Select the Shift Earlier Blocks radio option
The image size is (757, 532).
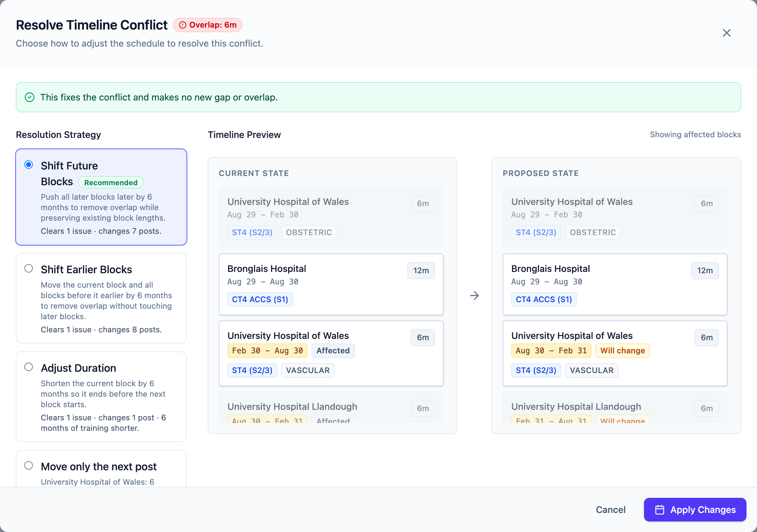[x=29, y=268]
